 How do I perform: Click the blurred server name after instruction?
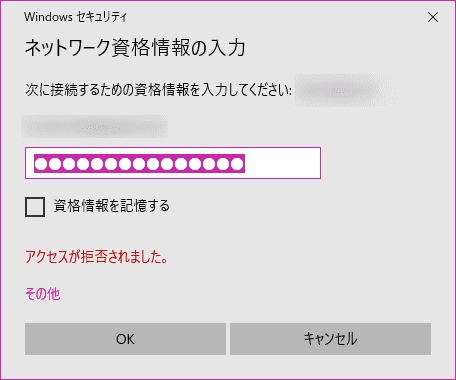click(345, 90)
